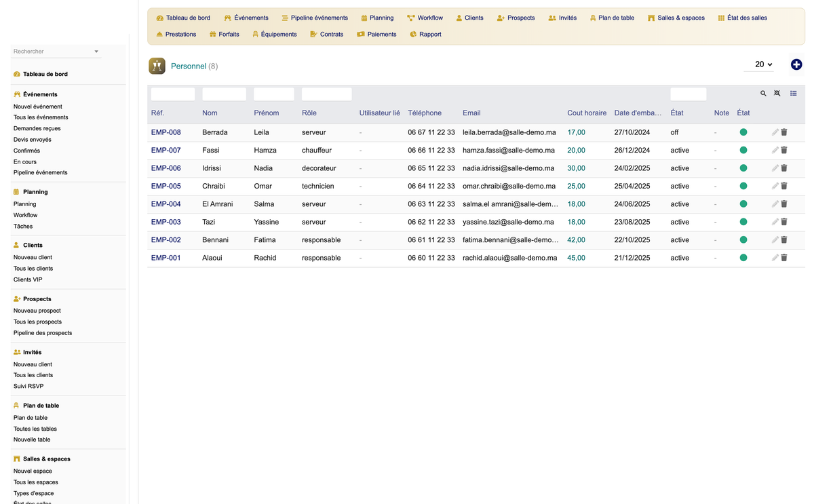Viewport: 814px width, 504px height.
Task: Open the État filter field in table header
Action: 688,94
